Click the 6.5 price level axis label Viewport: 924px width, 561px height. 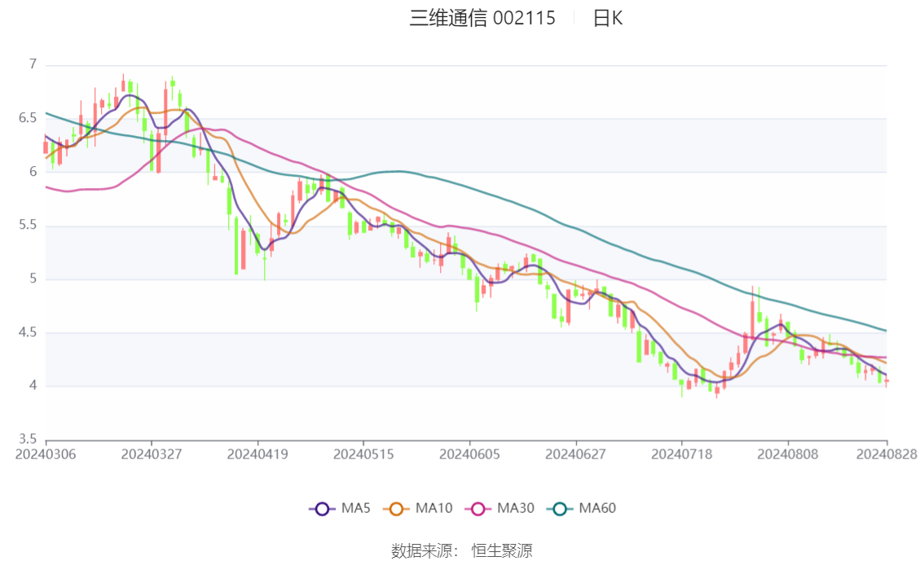pyautogui.click(x=29, y=118)
